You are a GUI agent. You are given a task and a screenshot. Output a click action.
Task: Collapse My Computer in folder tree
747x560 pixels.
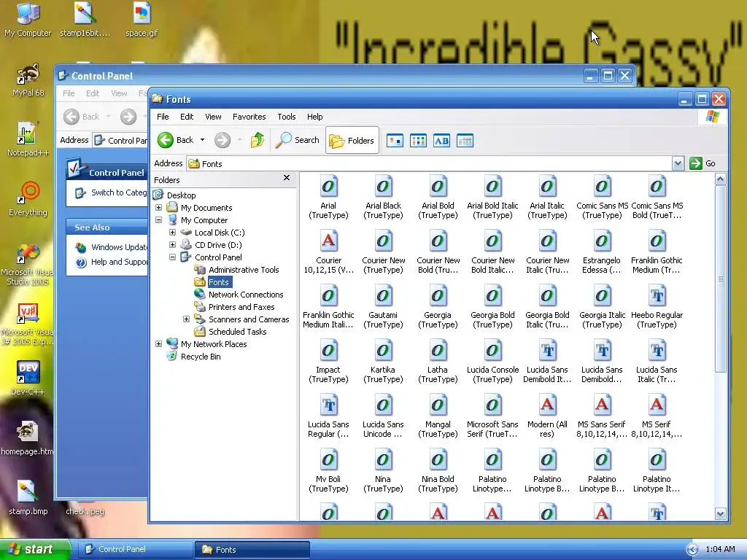coord(158,220)
